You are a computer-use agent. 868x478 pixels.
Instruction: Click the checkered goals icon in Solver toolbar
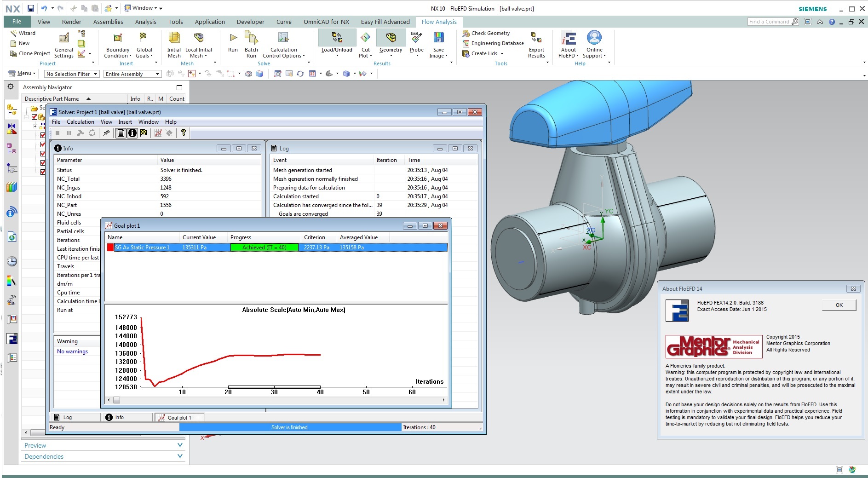(144, 133)
